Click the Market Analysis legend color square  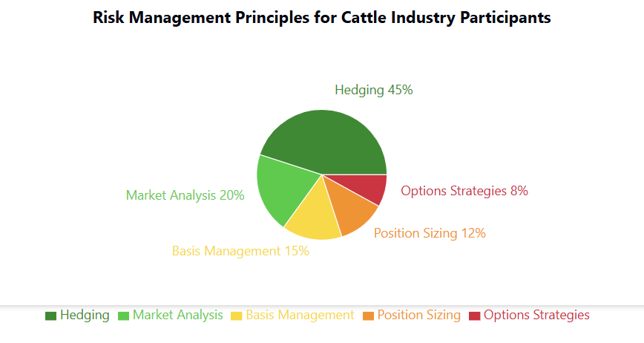[123, 316]
